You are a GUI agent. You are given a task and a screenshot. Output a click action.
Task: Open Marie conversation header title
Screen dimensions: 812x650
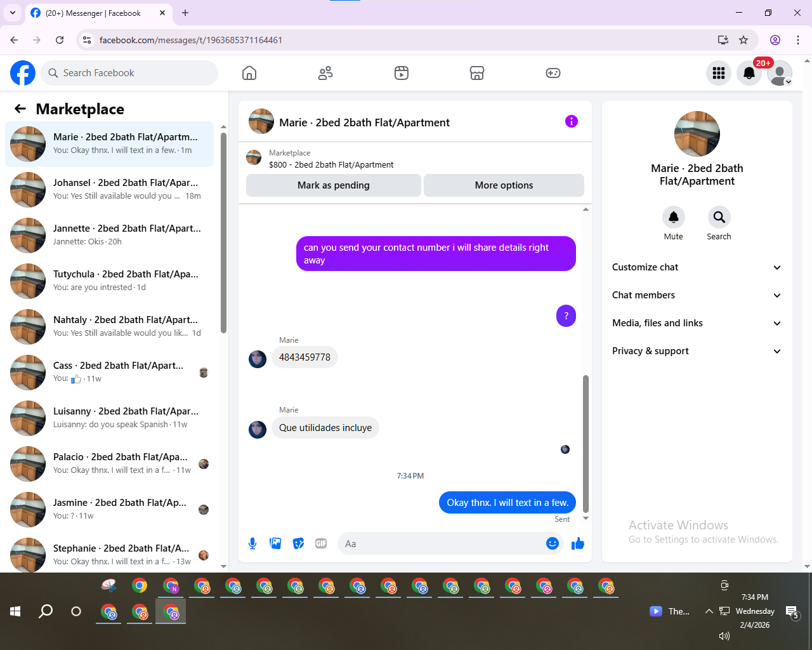pyautogui.click(x=364, y=123)
